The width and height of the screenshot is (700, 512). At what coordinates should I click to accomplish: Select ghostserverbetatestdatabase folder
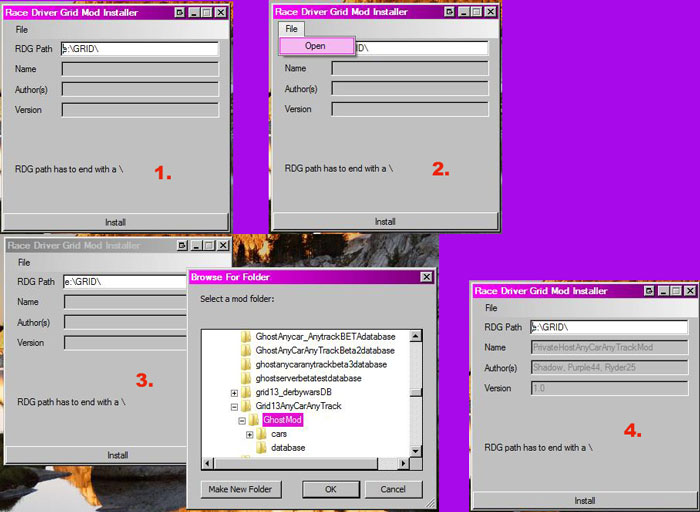(x=308, y=378)
